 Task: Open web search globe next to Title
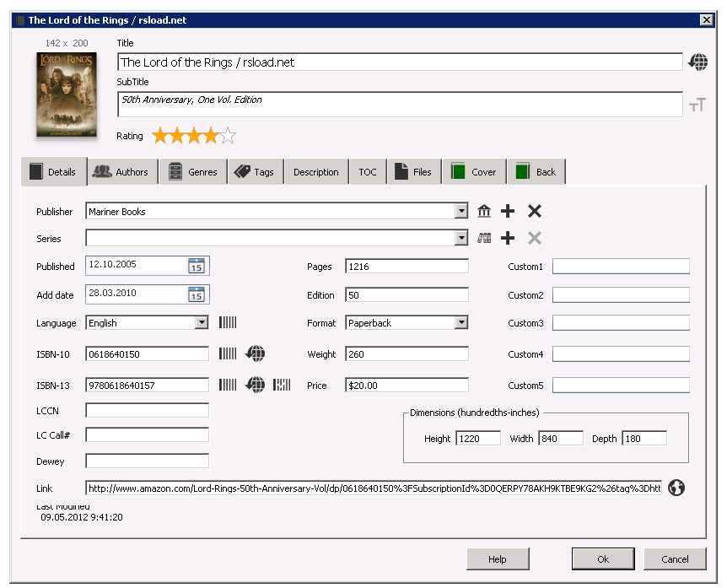click(698, 62)
